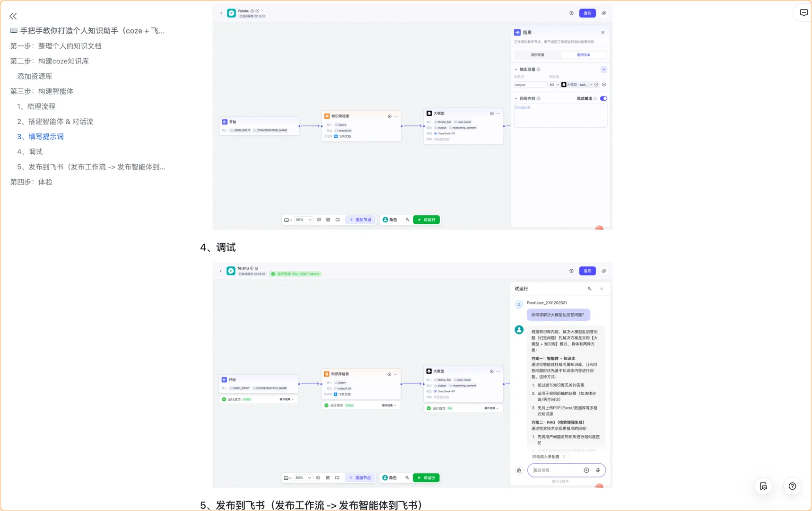Click the RootUser_2101202631 user avatar
Image resolution: width=812 pixels, height=511 pixels.
tap(519, 304)
